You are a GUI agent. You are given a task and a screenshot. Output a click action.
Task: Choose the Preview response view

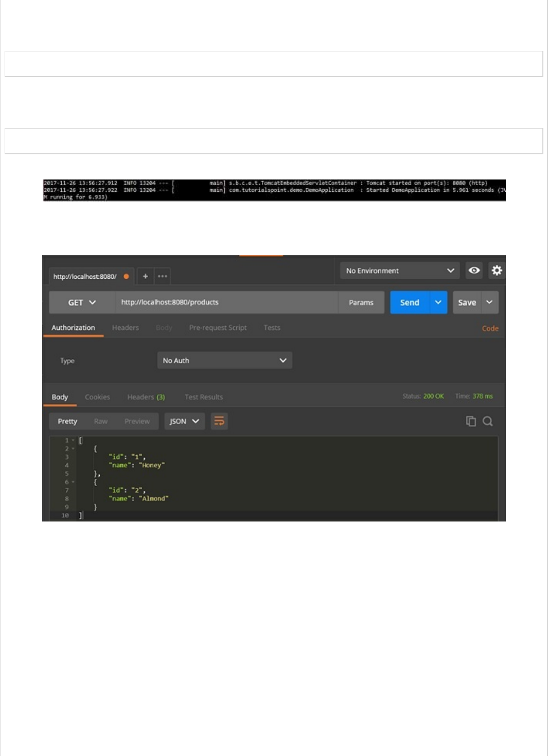[x=137, y=421]
